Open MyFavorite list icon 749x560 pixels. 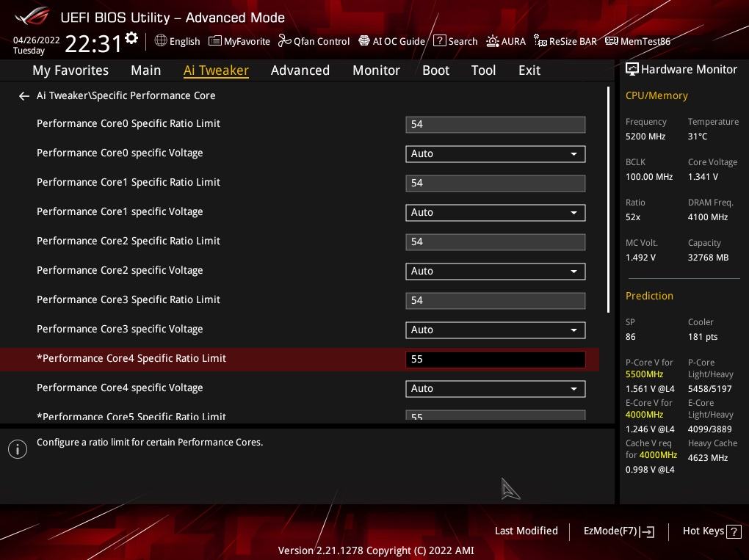click(x=215, y=41)
